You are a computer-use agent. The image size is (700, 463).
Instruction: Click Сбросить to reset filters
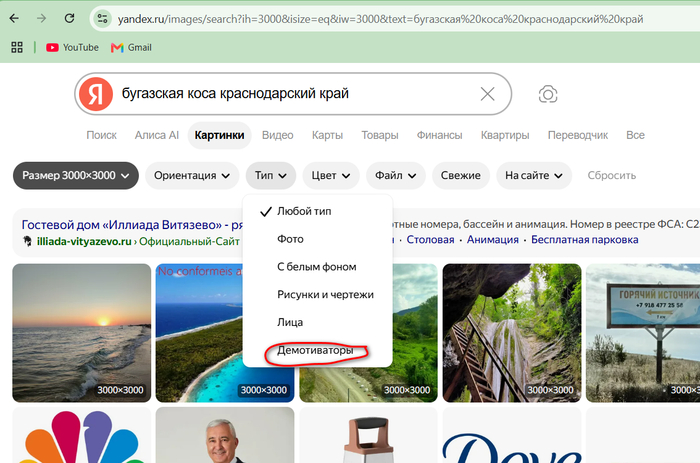[x=612, y=175]
